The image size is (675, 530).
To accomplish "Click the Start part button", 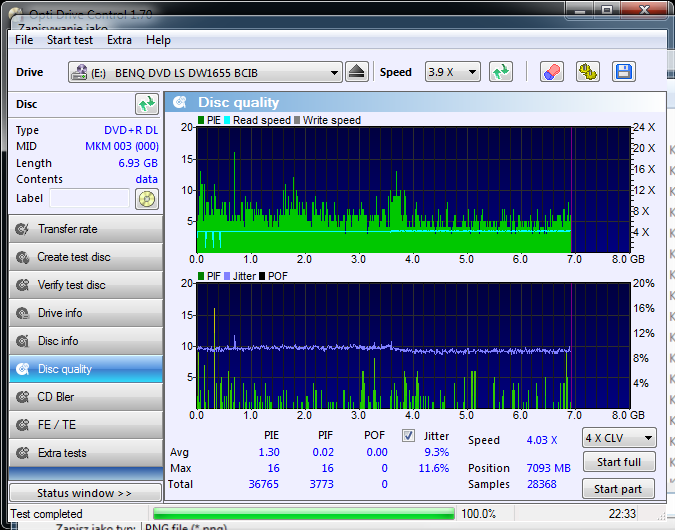I will click(618, 489).
